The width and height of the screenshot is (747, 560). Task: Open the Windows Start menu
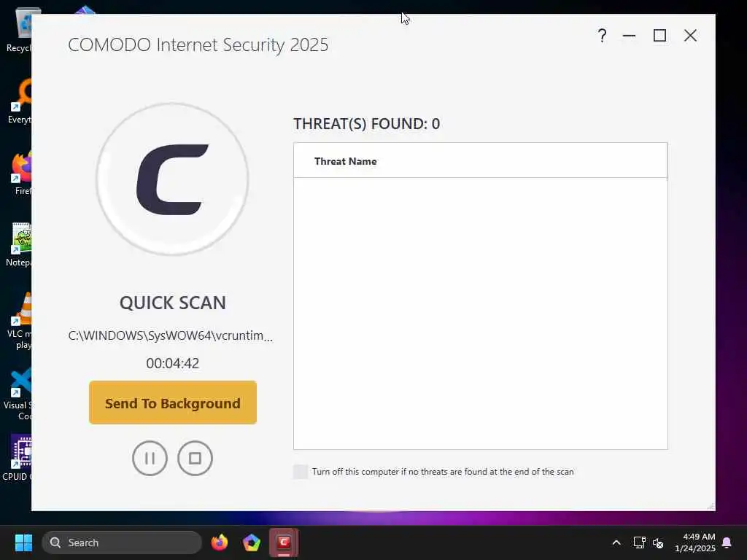[23, 542]
